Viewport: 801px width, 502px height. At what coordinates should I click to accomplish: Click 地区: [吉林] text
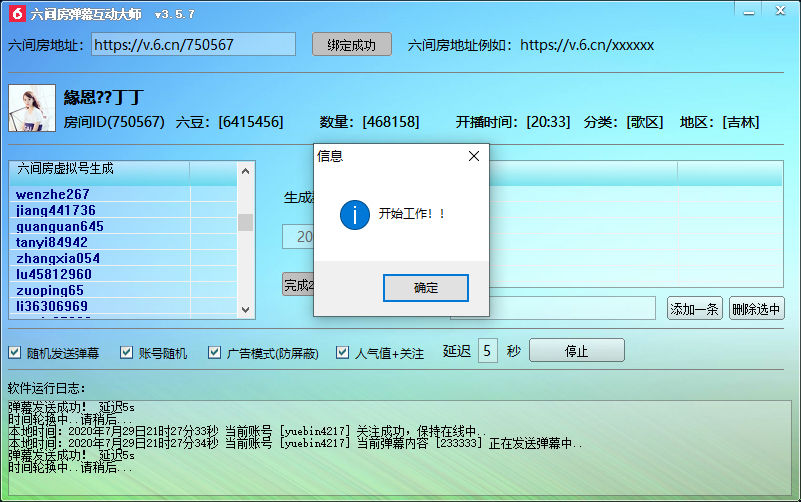pyautogui.click(x=719, y=122)
